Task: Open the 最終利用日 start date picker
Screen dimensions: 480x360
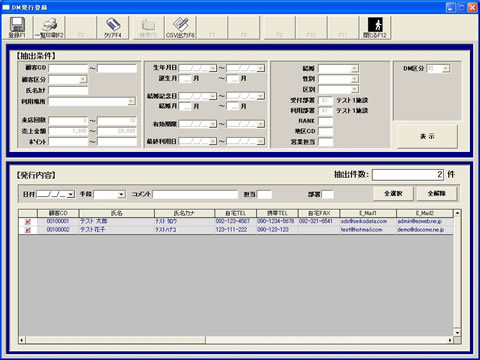Action: [213, 141]
